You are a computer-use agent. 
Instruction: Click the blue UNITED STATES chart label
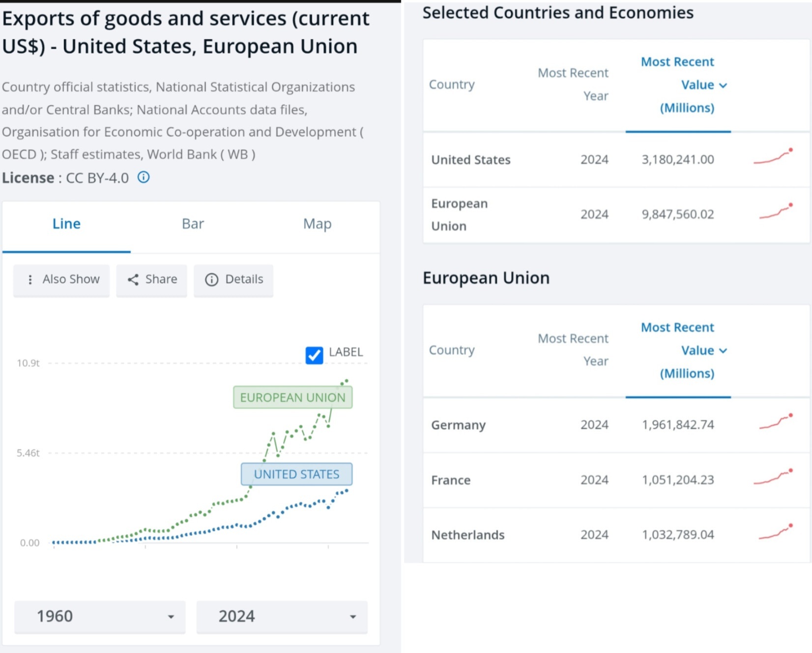pyautogui.click(x=296, y=474)
